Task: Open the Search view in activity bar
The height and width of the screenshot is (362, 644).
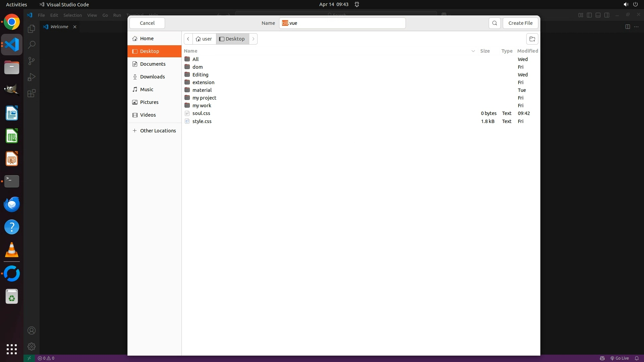Action: [32, 45]
